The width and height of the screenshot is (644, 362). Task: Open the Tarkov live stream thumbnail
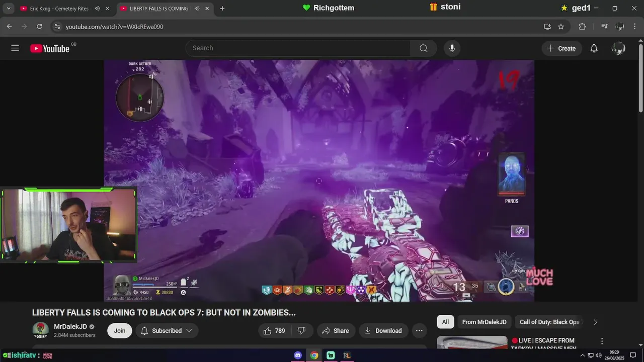coord(472,342)
